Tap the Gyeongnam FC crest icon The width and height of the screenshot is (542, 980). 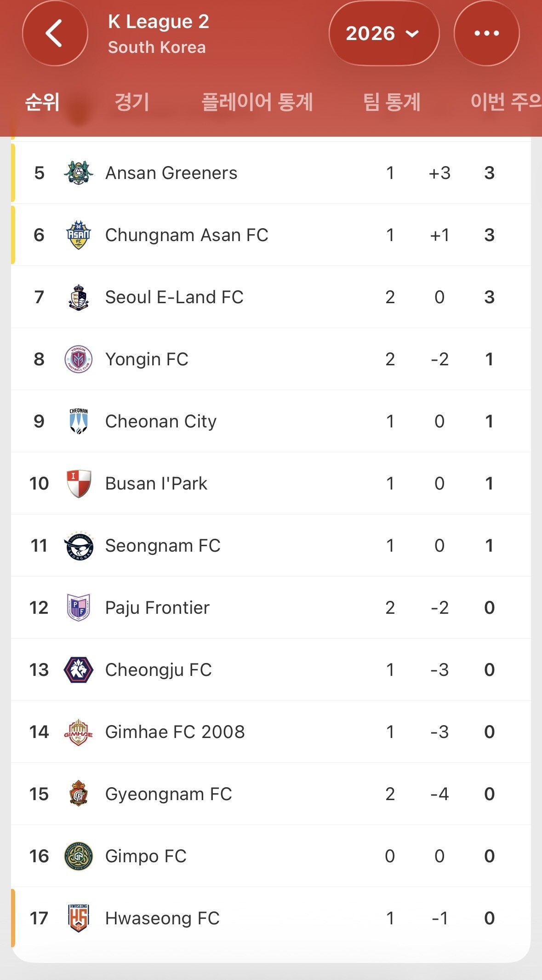pos(79,794)
